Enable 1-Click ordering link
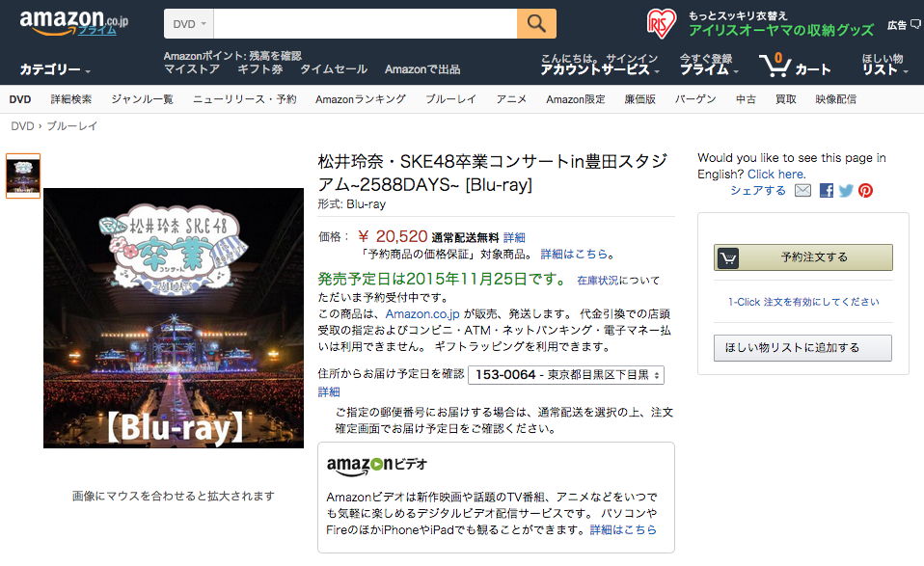Viewport: 924px width, 566px height. pyautogui.click(x=803, y=302)
